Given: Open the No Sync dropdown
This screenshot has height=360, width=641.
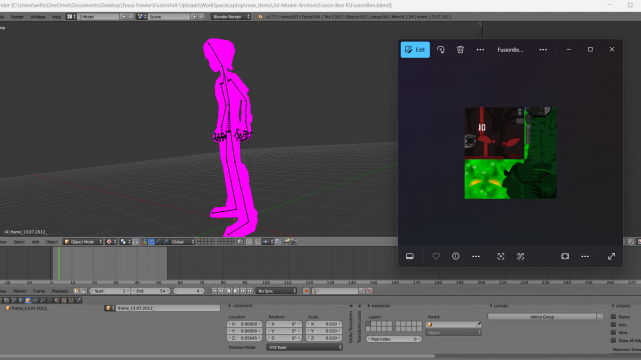Looking at the screenshot, I should [276, 291].
